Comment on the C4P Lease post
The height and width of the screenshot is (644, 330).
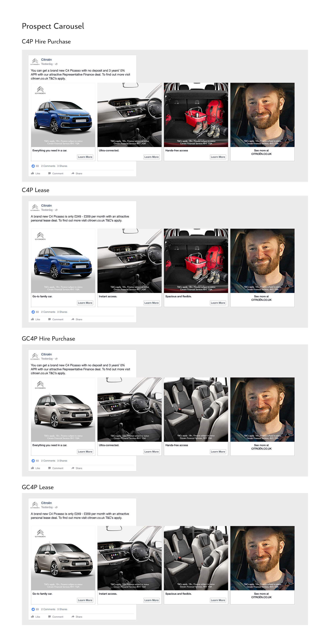coord(56,320)
